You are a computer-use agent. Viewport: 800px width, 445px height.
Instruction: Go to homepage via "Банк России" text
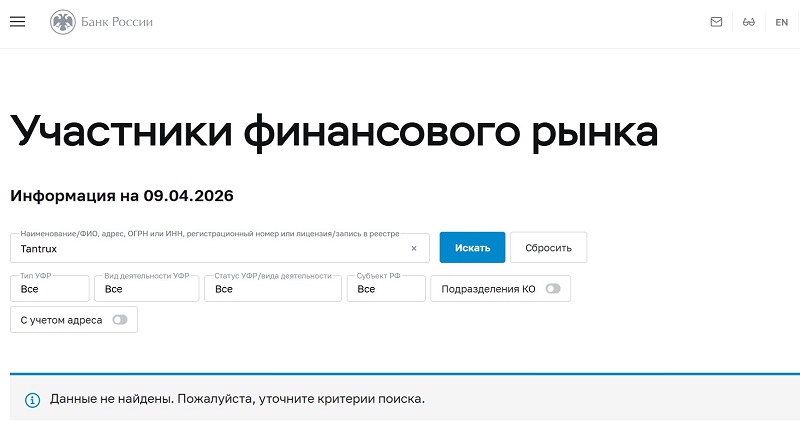click(x=118, y=22)
